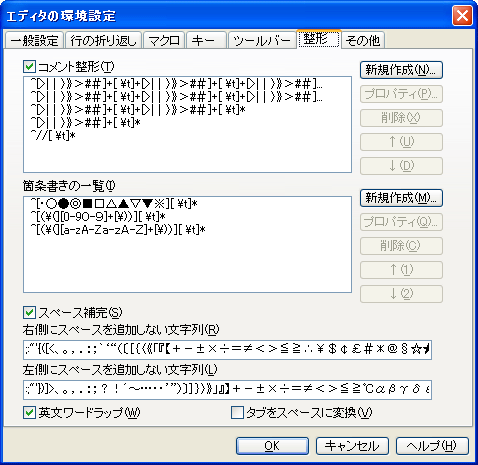Switch to the 行の折り返し tab
478x465 pixels.
point(104,40)
